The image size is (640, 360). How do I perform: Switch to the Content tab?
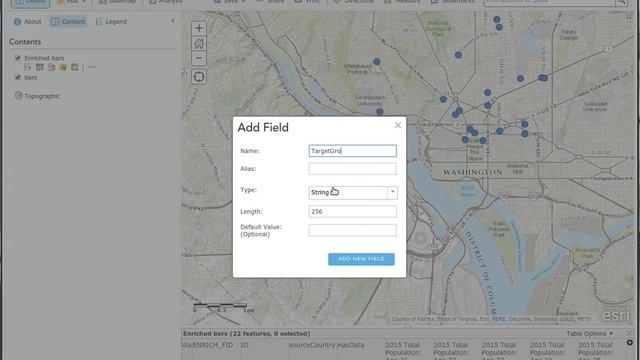(68, 22)
